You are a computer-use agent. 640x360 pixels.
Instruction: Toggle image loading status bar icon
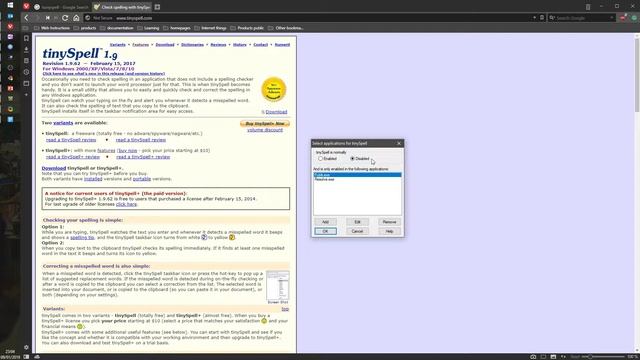[x=553, y=357]
